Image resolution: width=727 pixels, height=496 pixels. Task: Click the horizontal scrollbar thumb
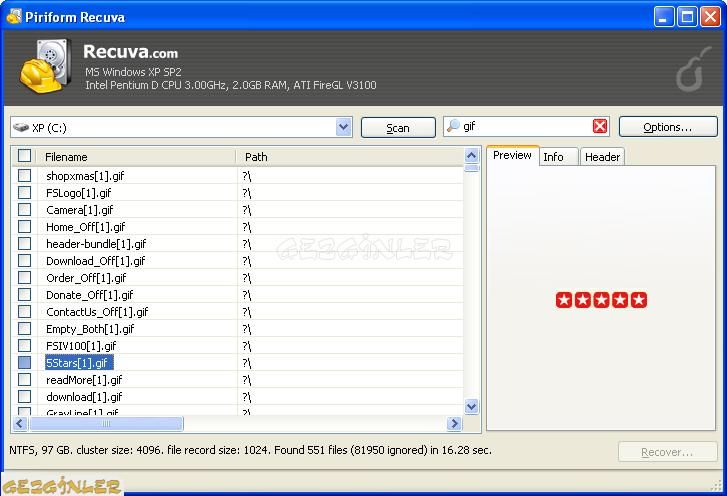pos(106,423)
